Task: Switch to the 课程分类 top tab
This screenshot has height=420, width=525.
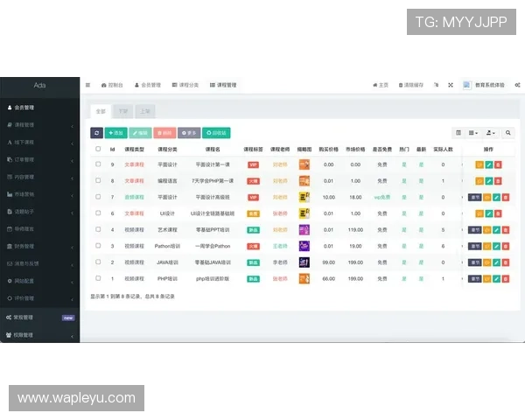Action: point(185,85)
